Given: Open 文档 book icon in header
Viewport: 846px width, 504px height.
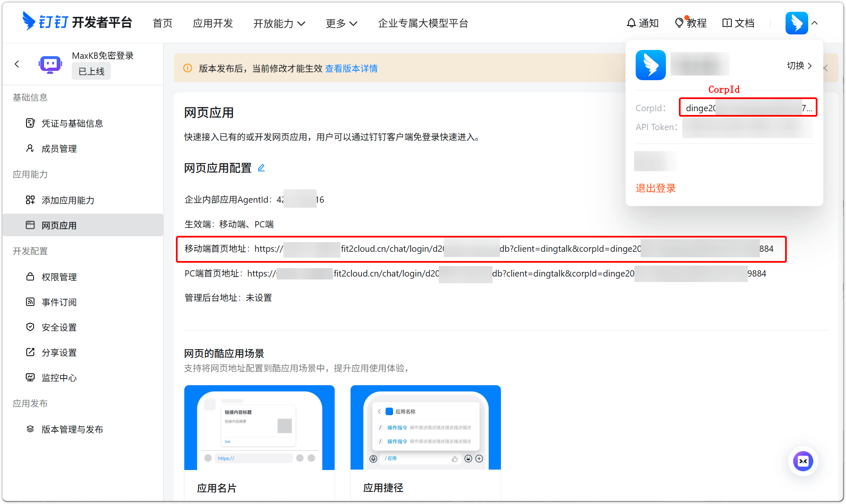Looking at the screenshot, I should 727,23.
